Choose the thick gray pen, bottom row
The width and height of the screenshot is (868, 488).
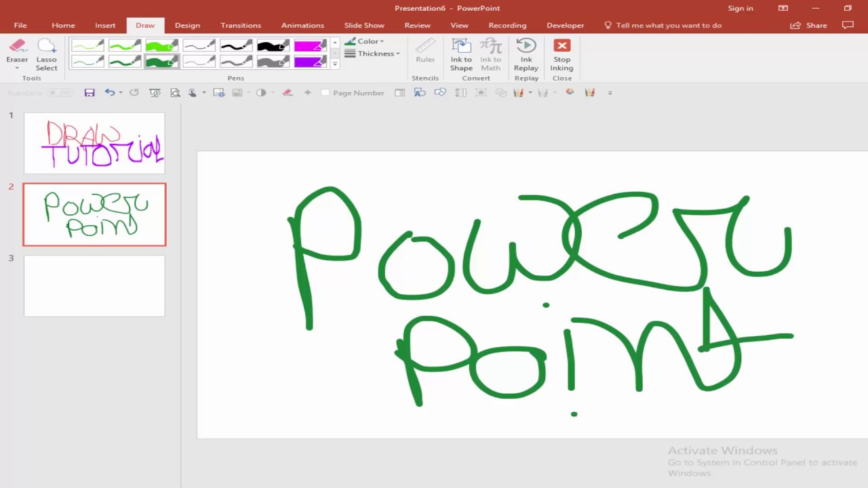click(273, 61)
